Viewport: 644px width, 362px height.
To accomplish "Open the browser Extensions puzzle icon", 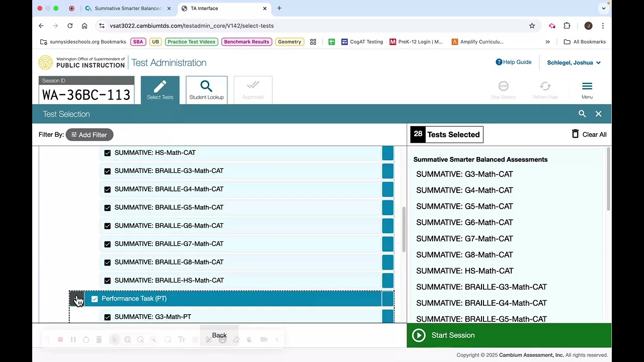I will [567, 26].
